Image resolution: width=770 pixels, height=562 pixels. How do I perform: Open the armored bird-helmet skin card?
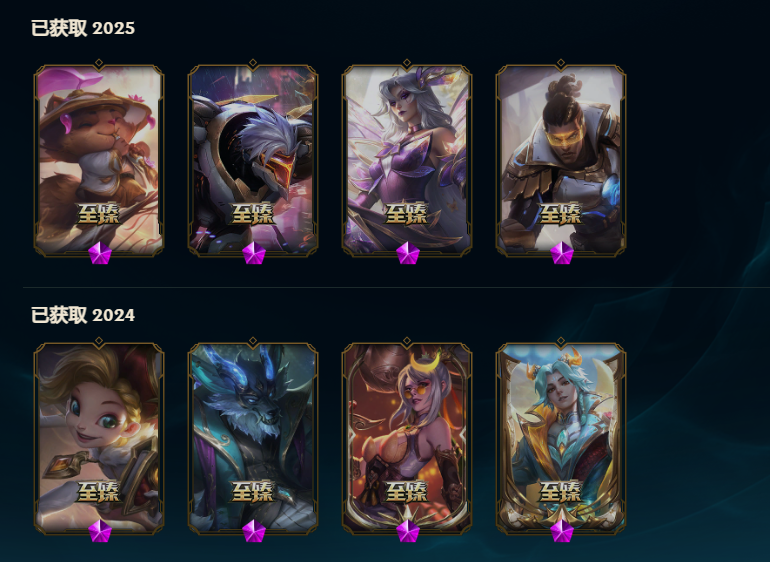tap(253, 159)
